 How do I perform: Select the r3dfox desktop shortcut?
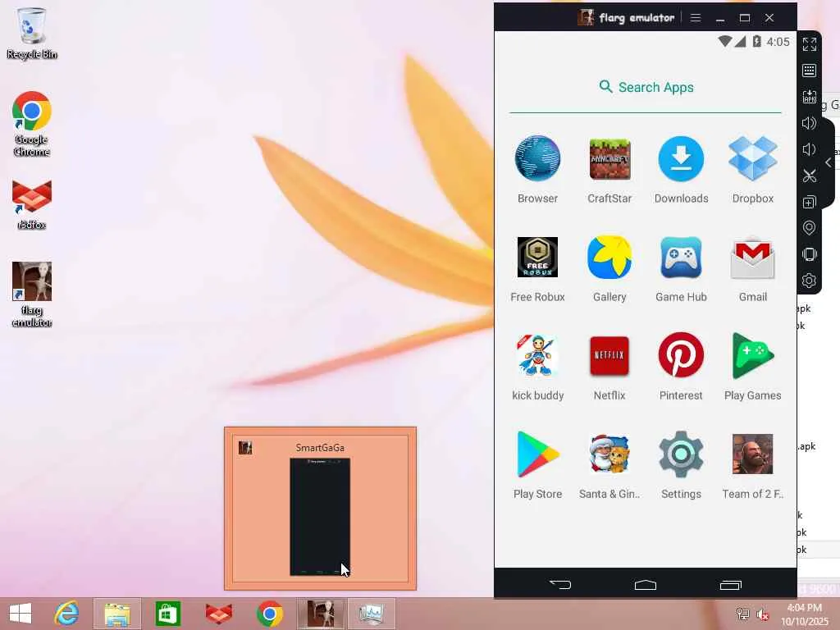32,205
